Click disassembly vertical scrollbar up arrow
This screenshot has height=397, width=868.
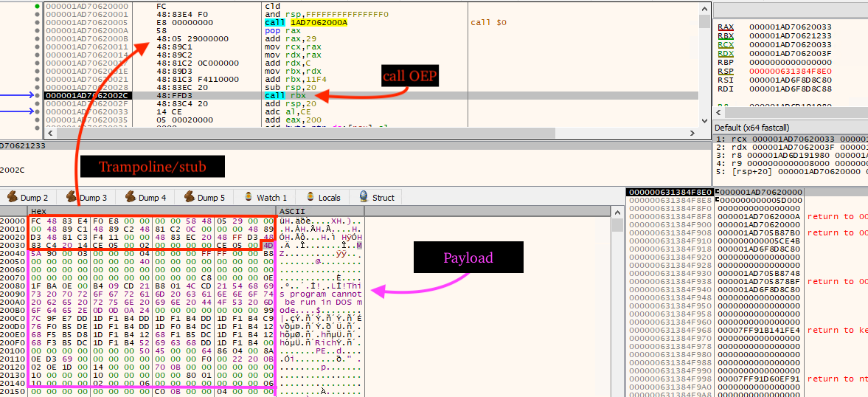pyautogui.click(x=704, y=8)
